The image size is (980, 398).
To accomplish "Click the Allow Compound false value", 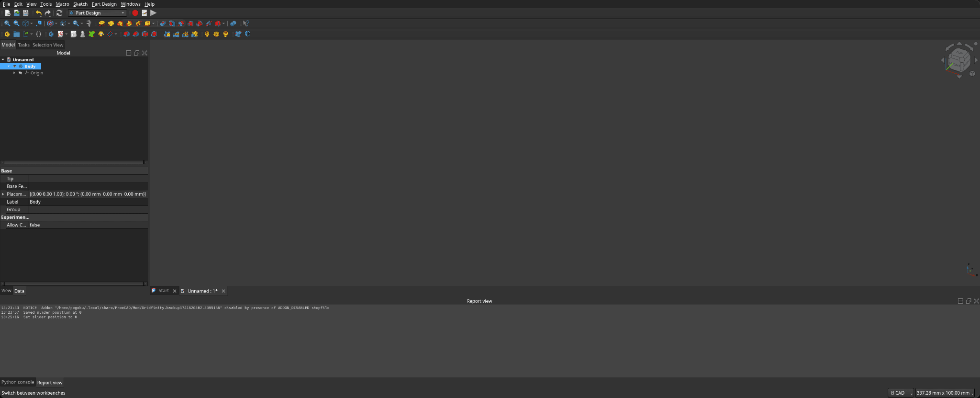I will click(x=88, y=225).
